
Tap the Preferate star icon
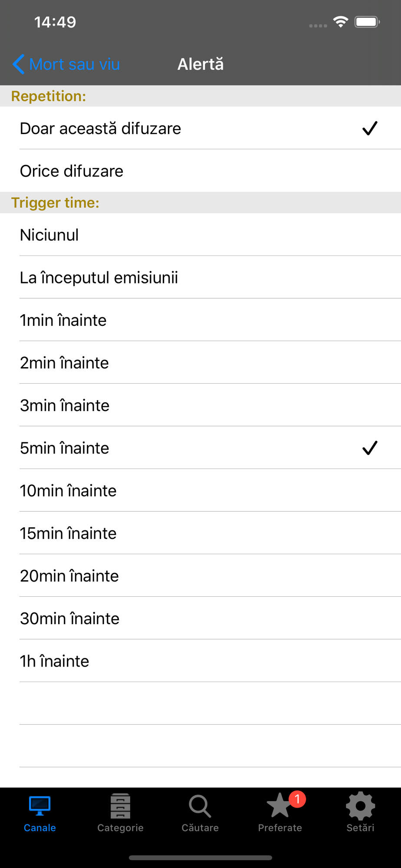click(279, 806)
